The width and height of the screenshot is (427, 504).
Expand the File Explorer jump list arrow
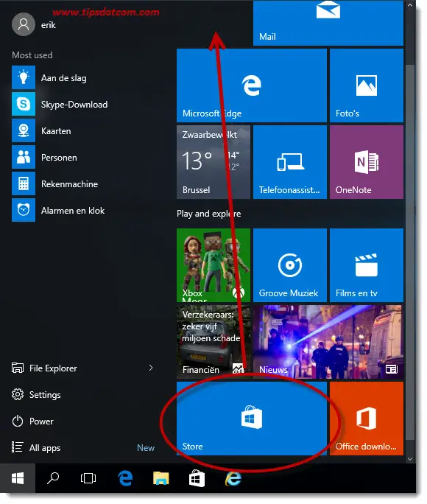click(151, 368)
